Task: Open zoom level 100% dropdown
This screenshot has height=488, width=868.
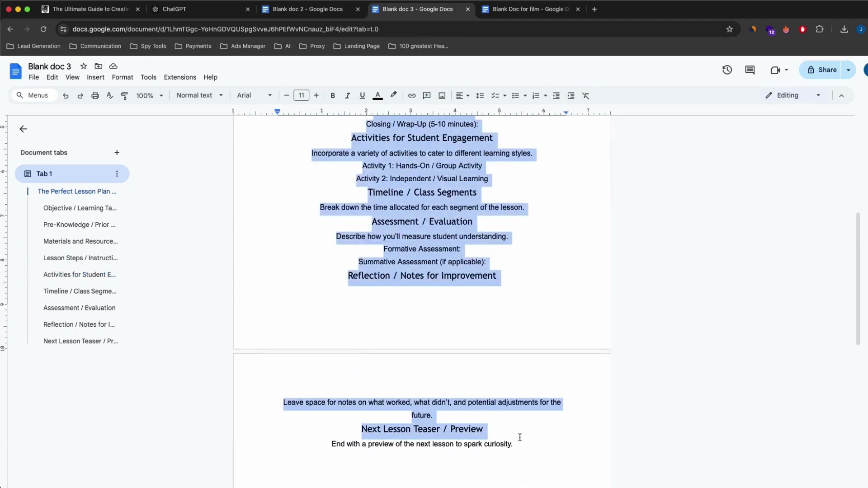Action: (150, 96)
